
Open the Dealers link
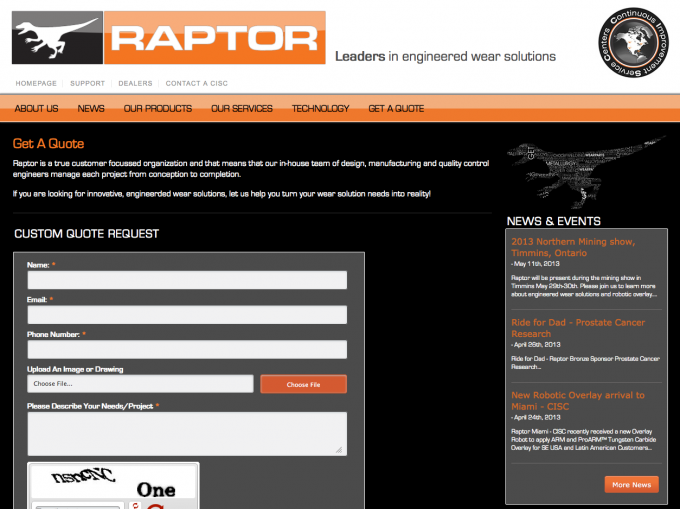pos(135,83)
